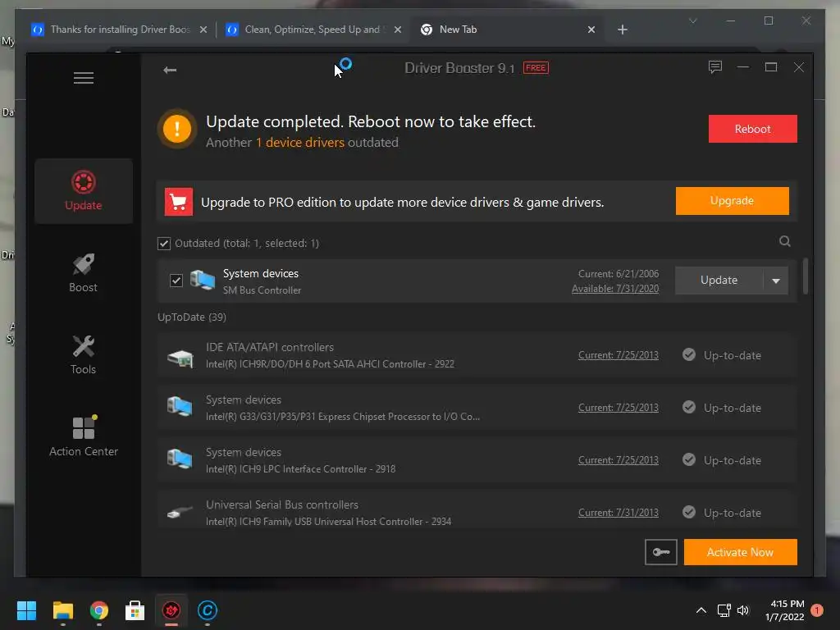
Task: Open the hamburger menu in Driver Booster
Action: tap(84, 78)
